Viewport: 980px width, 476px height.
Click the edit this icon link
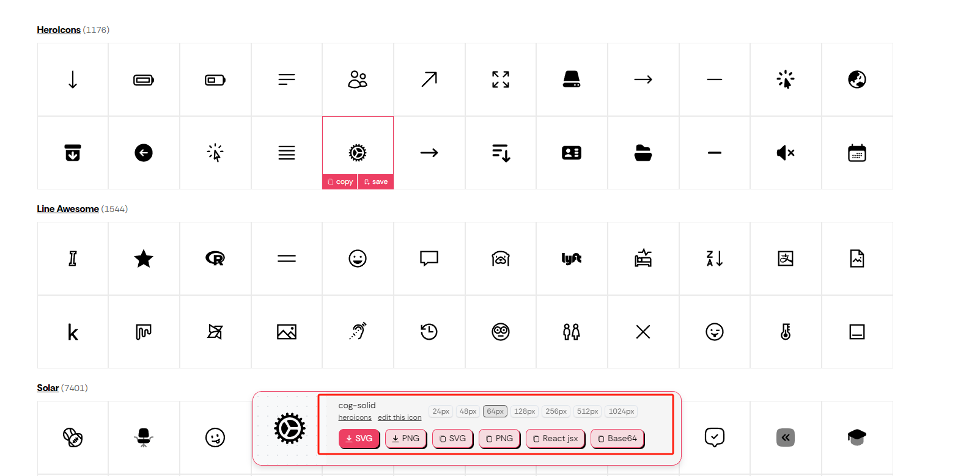click(x=399, y=417)
